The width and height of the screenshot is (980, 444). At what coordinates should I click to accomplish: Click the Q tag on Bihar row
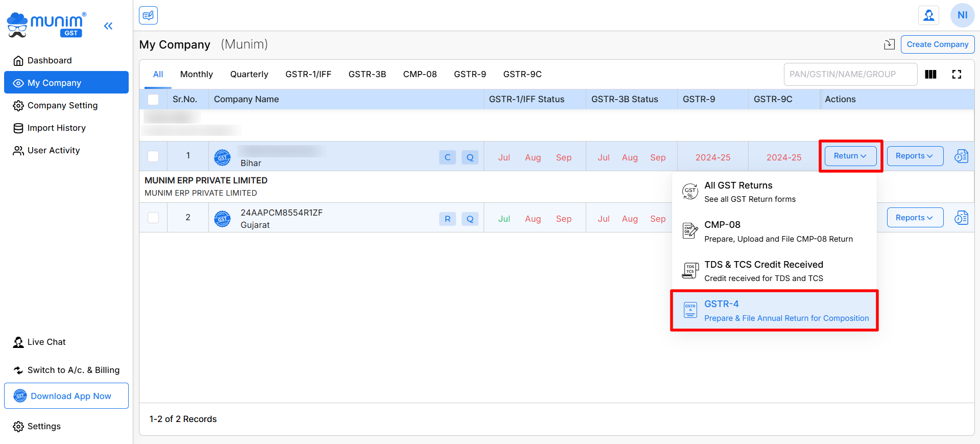[x=470, y=157]
